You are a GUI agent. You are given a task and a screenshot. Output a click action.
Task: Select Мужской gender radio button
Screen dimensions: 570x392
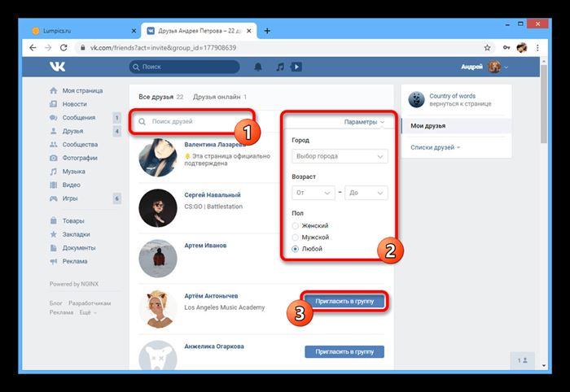295,237
